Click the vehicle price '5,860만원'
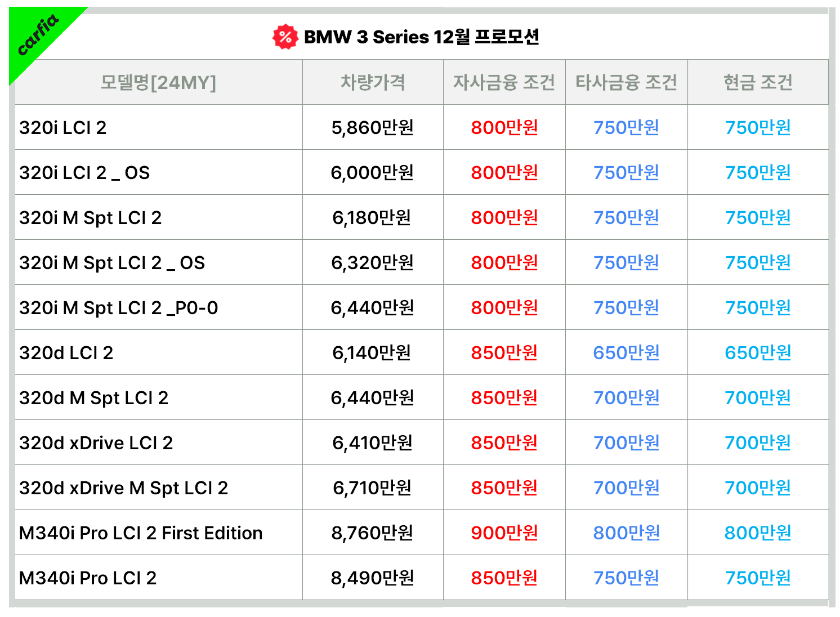The height and width of the screenshot is (617, 840). pos(373,128)
